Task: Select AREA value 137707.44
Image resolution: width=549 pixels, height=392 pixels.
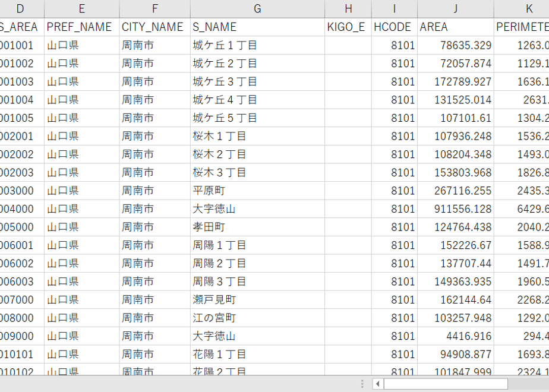Action: tap(456, 264)
